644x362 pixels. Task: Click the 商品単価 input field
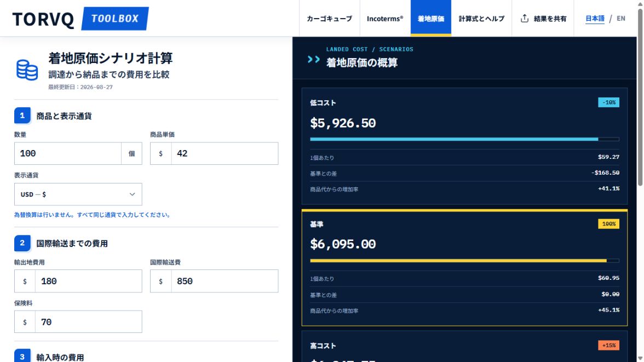pyautogui.click(x=225, y=153)
